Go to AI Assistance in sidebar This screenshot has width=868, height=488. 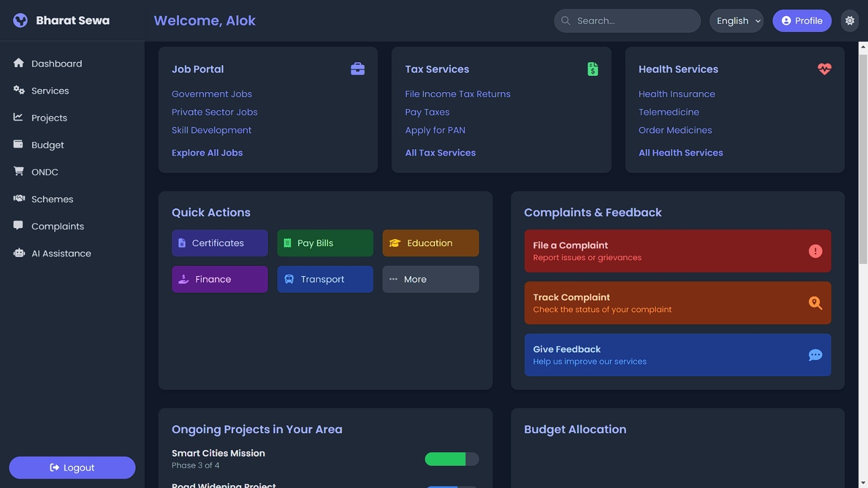[x=61, y=253]
